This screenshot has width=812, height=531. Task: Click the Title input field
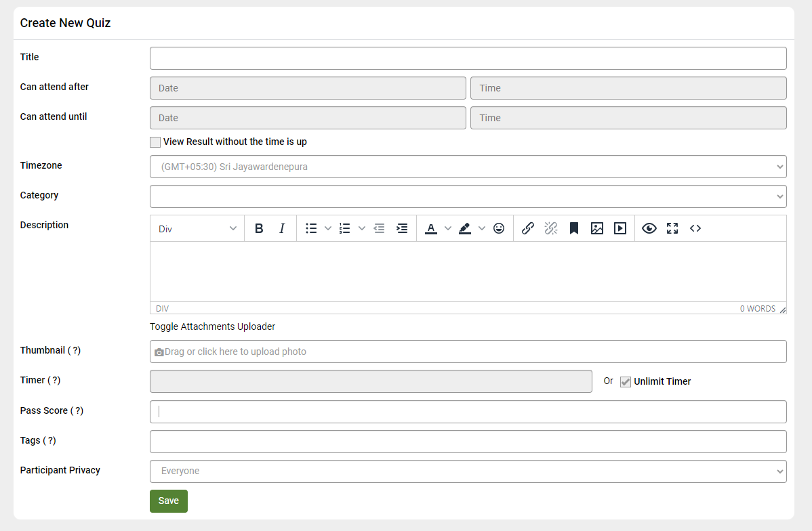point(468,58)
